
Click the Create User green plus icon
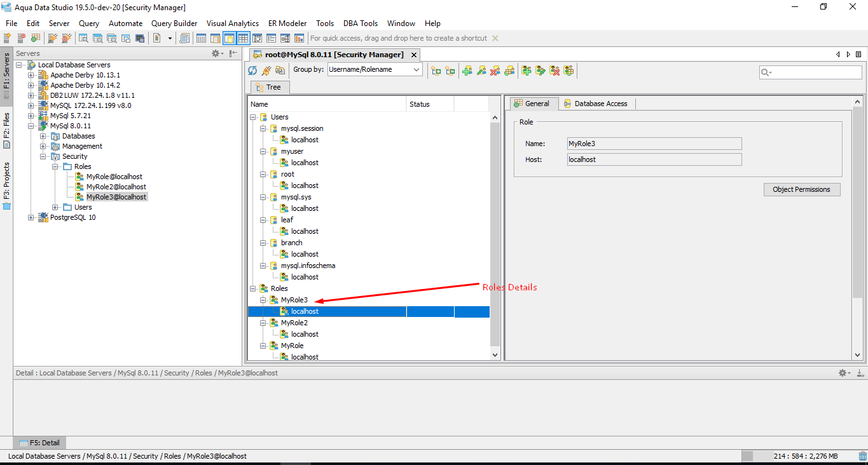[467, 71]
